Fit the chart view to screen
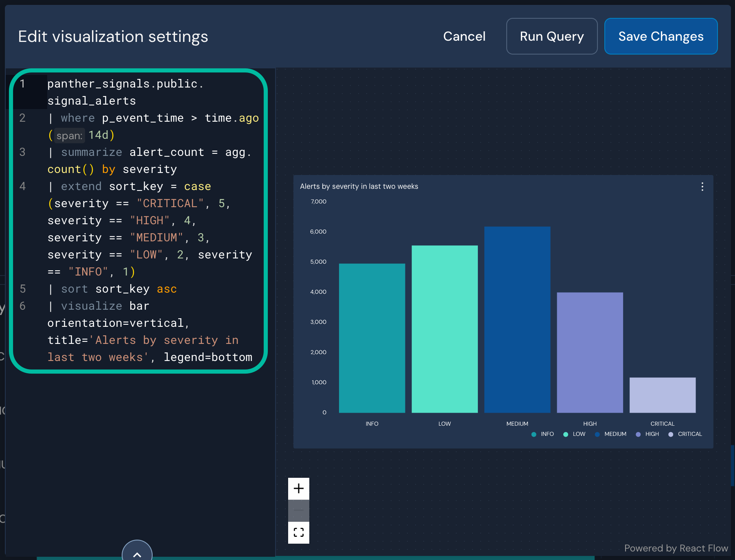 [x=298, y=532]
